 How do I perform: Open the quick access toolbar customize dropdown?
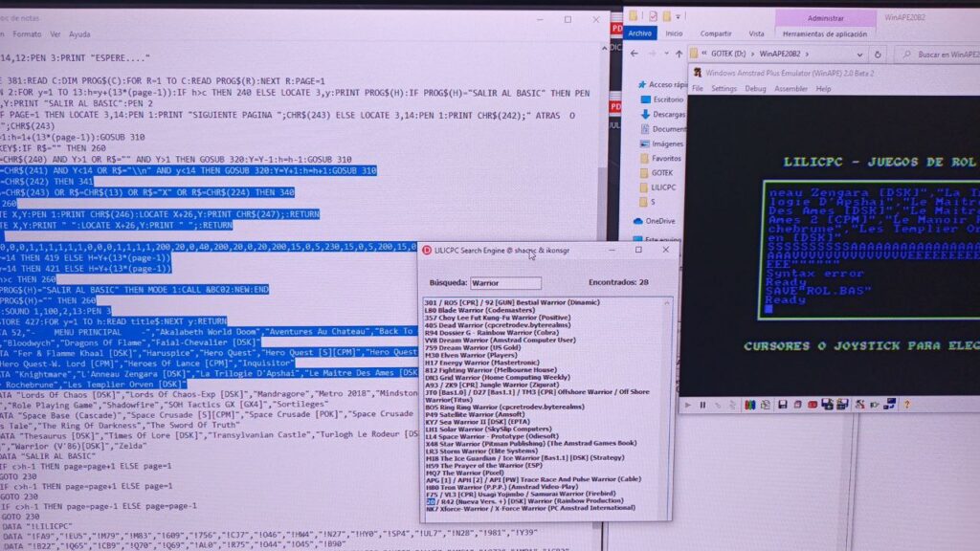(679, 17)
